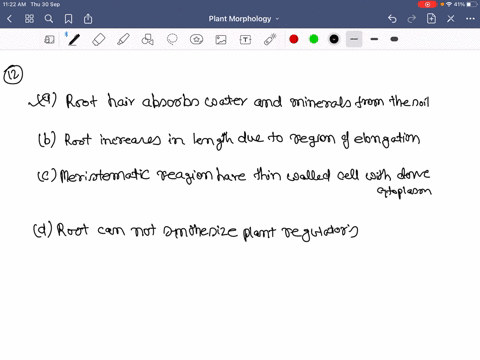Open the share export menu
Viewport: 480px width, 360px height.
(x=88, y=19)
